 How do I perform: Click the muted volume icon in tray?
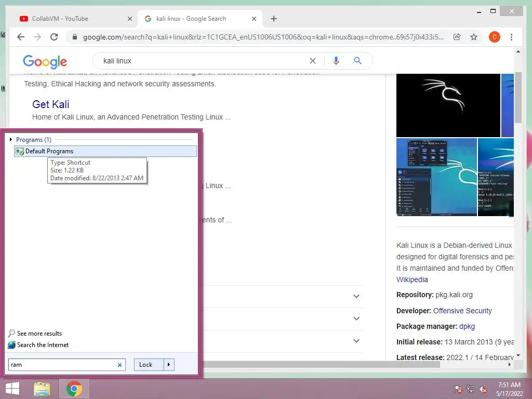pyautogui.click(x=483, y=389)
